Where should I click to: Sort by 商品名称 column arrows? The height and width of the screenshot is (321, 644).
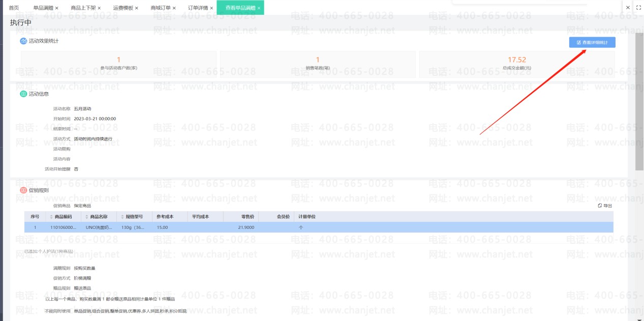pos(87,217)
